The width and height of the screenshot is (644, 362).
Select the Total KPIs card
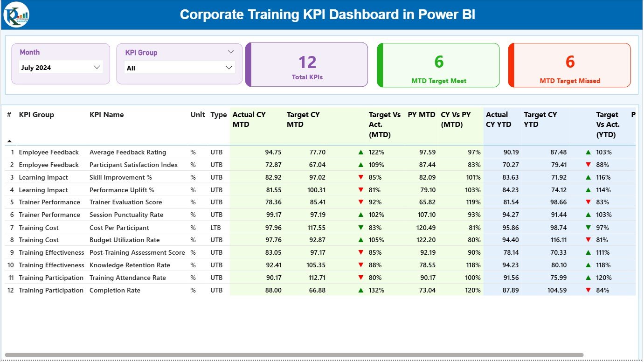[x=307, y=65]
